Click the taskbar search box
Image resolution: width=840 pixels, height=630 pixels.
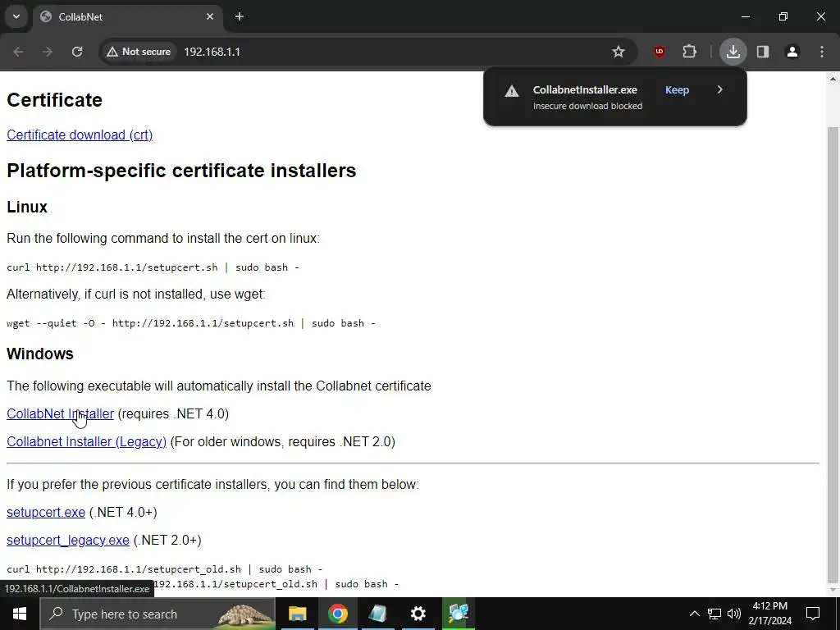[x=157, y=614]
